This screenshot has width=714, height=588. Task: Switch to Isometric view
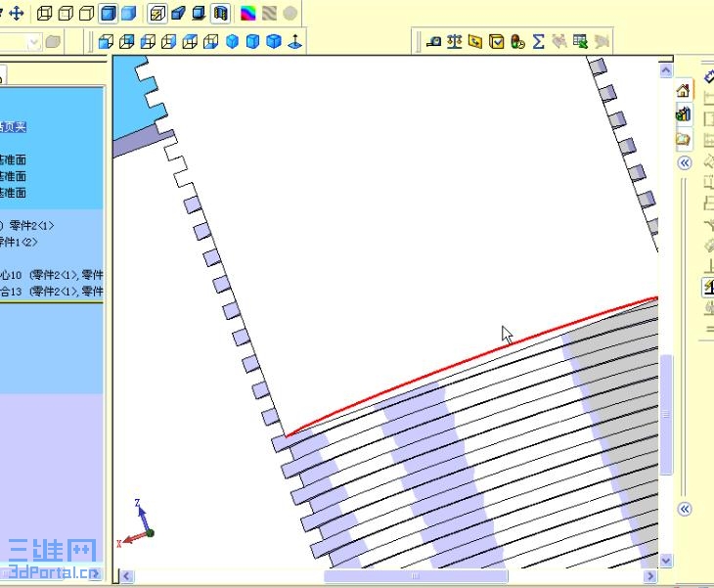pyautogui.click(x=232, y=42)
